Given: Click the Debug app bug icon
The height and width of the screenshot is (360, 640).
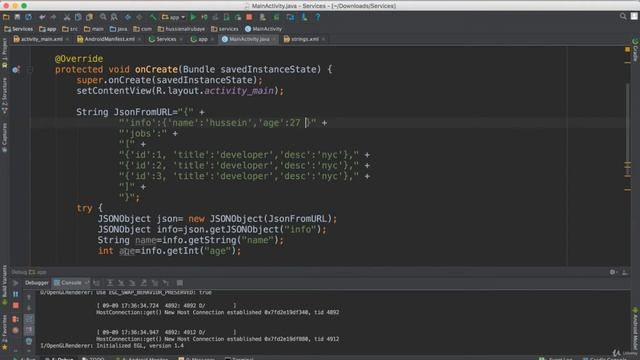Looking at the screenshot, I should 204,17.
